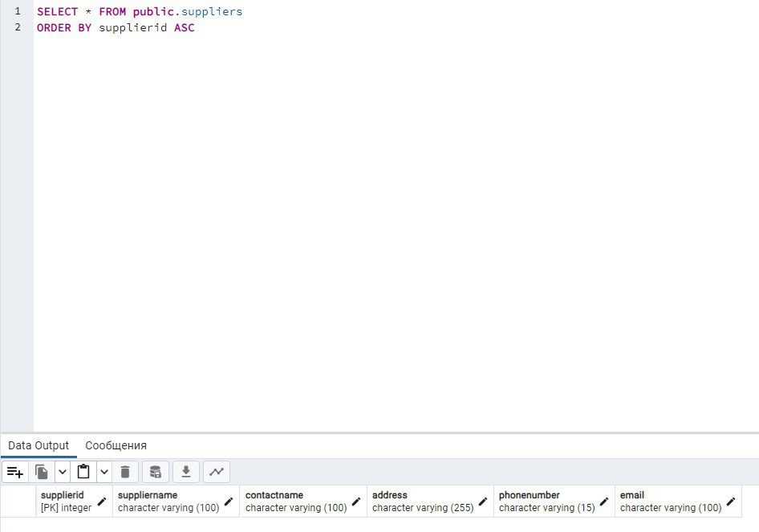This screenshot has height=532, width=759.
Task: Switch to the Data Output tab
Action: point(39,445)
